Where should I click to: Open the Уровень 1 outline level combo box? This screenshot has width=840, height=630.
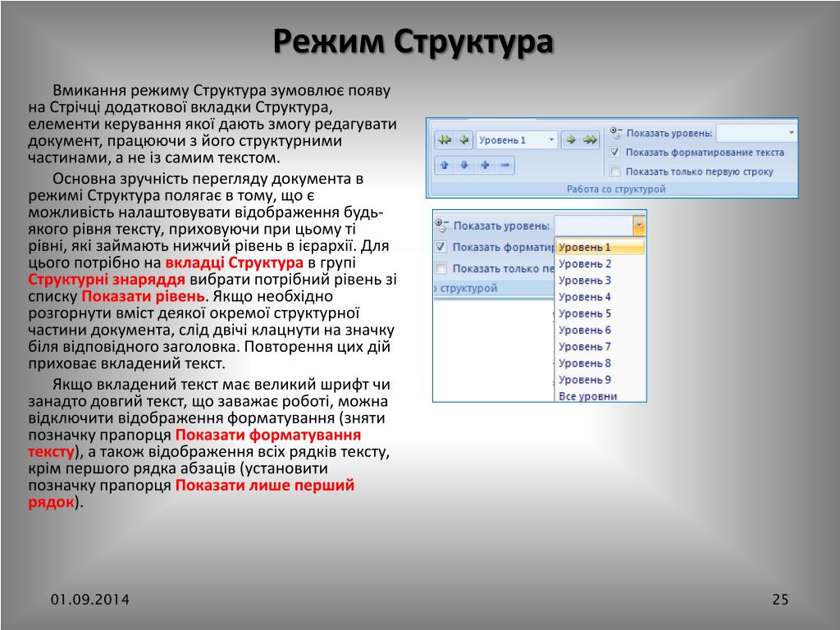point(517,139)
